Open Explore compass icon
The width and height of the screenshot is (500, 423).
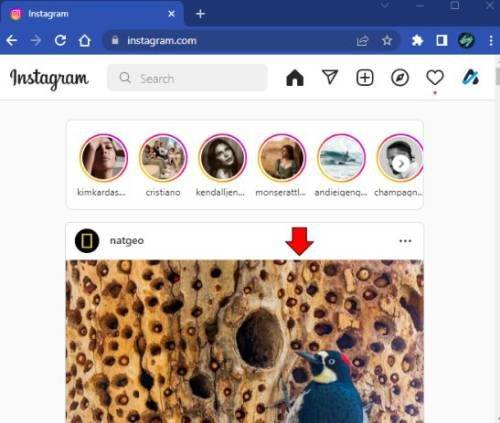[x=400, y=78]
